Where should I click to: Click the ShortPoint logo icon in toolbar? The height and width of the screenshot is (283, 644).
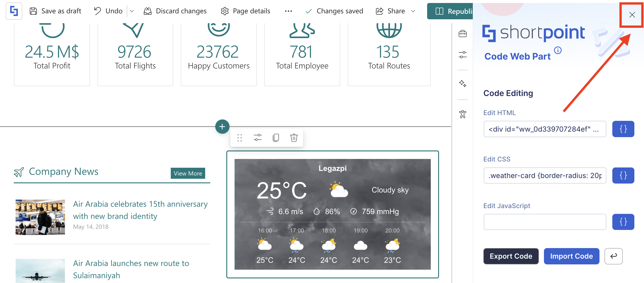point(14,11)
